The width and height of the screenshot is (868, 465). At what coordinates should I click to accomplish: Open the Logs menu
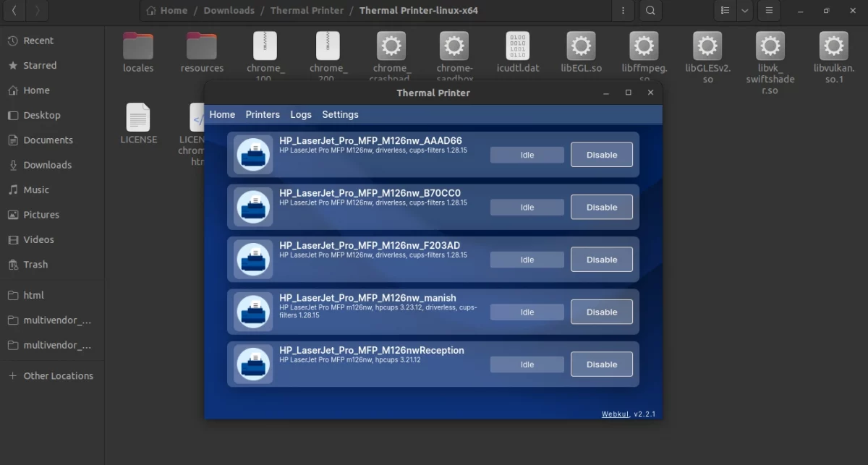click(301, 114)
